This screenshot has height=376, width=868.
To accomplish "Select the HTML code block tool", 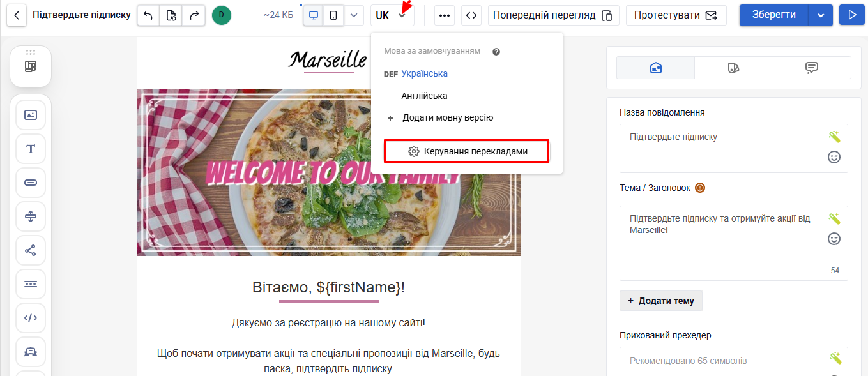I will [x=31, y=318].
